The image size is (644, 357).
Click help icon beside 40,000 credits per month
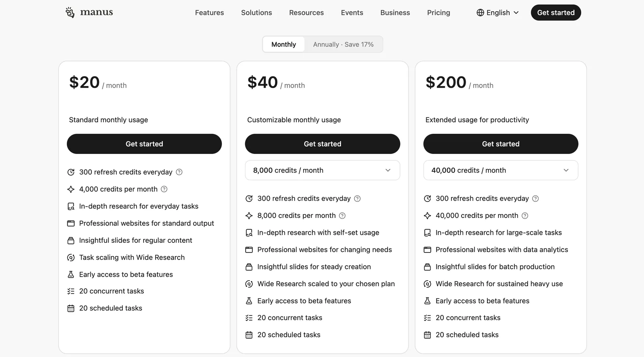(x=525, y=215)
